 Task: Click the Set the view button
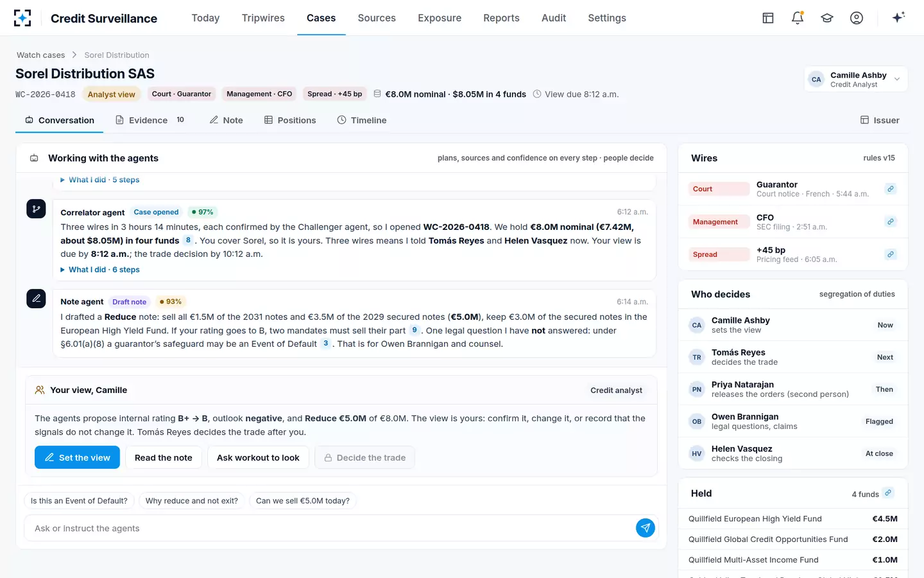[77, 457]
